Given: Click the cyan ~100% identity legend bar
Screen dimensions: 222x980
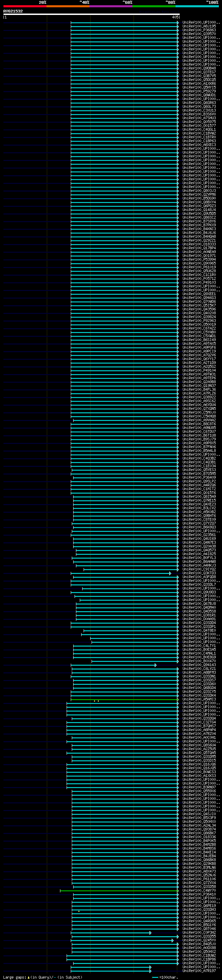Looking at the screenshot, I should (x=197, y=6).
